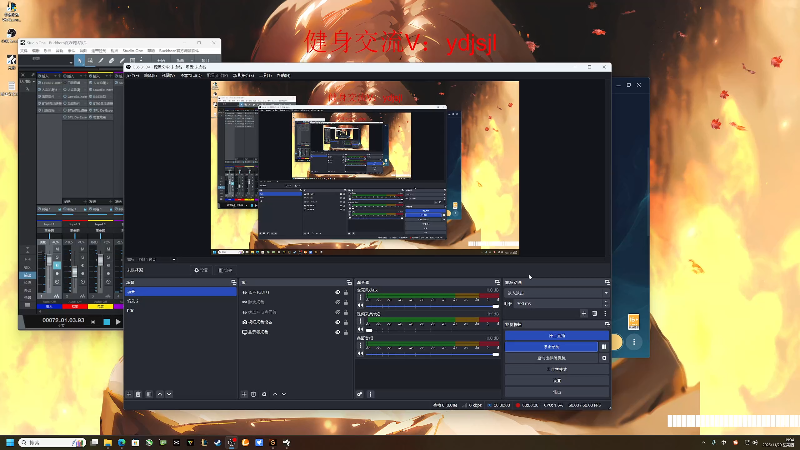Delete the selected scene using the Scenes panel trash icon

(x=138, y=394)
